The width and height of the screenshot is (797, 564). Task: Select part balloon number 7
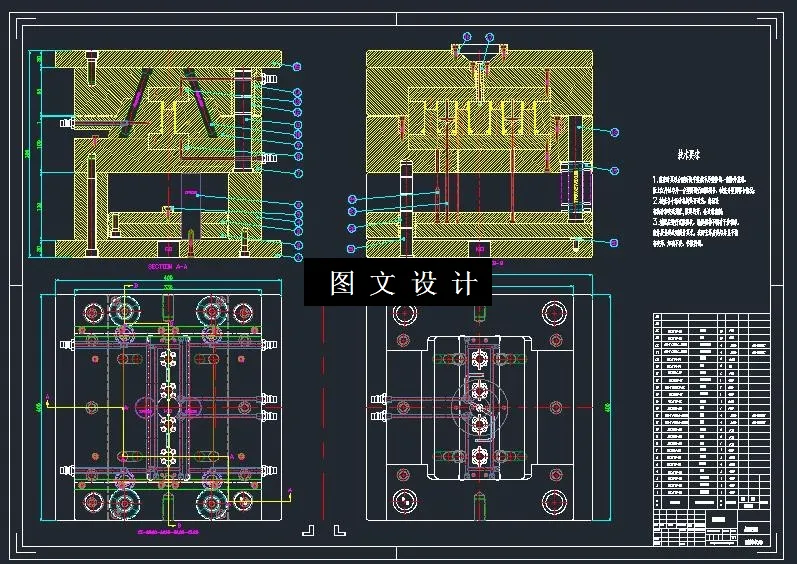pyautogui.click(x=299, y=173)
